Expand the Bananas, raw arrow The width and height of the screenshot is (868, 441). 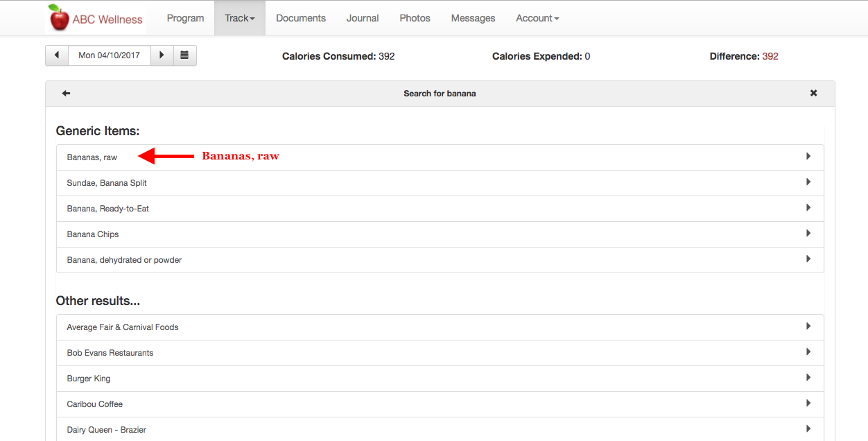click(x=808, y=157)
